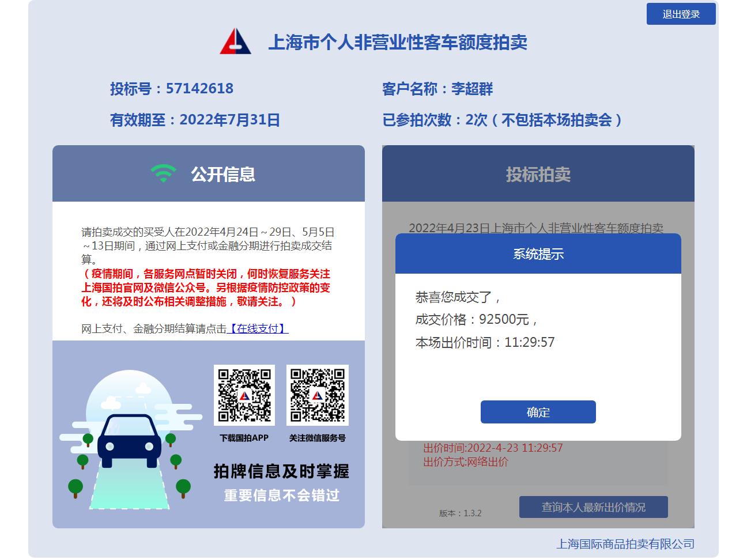Select the 关注微信服务号 QR code
Screen dimensions: 747x560
click(x=318, y=395)
